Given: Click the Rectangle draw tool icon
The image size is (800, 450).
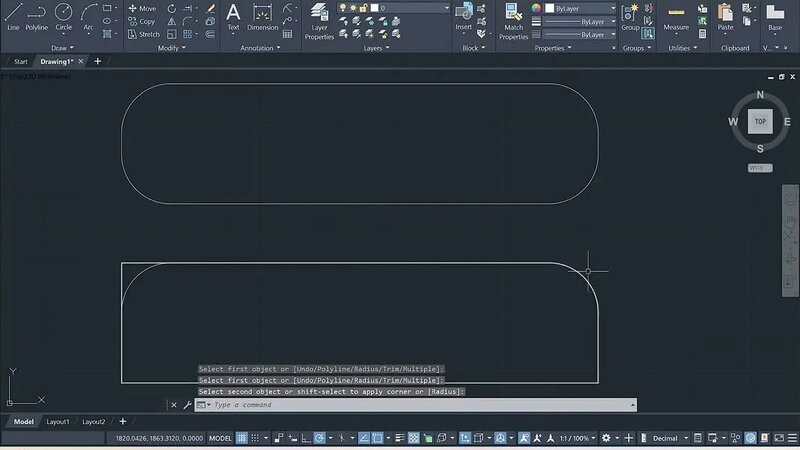Looking at the screenshot, I should click(107, 8).
